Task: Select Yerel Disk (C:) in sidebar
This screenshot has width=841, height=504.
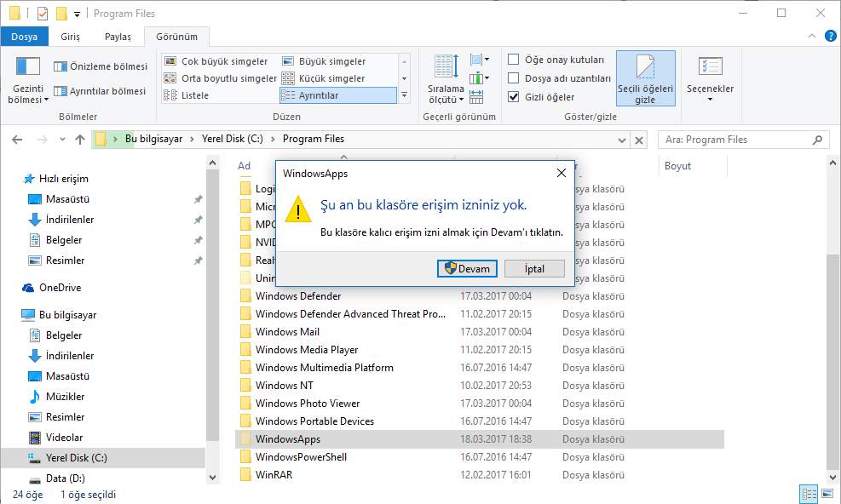Action: (76, 457)
